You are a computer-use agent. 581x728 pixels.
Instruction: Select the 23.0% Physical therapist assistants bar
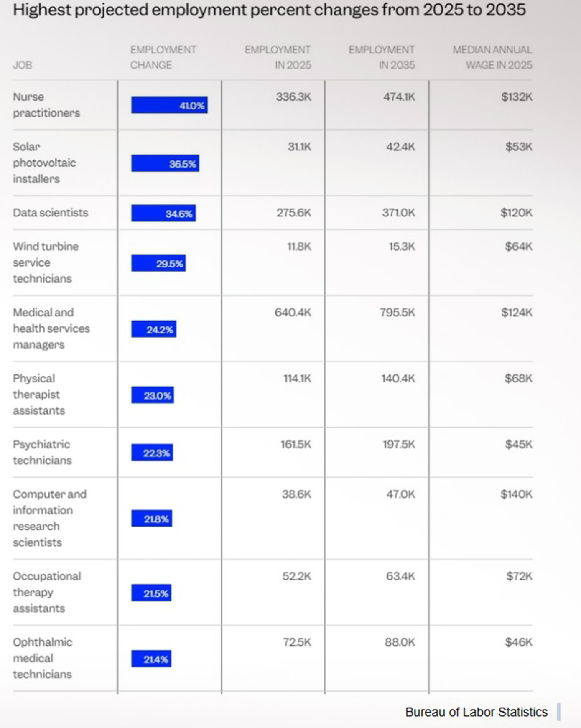pyautogui.click(x=153, y=395)
